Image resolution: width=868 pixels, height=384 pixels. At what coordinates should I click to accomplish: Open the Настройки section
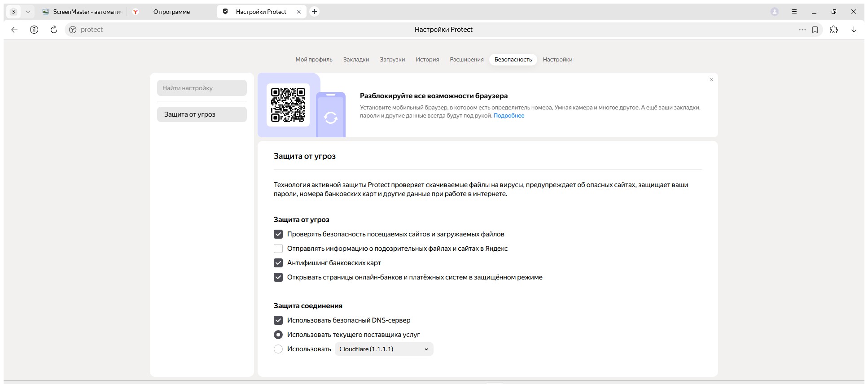click(557, 60)
